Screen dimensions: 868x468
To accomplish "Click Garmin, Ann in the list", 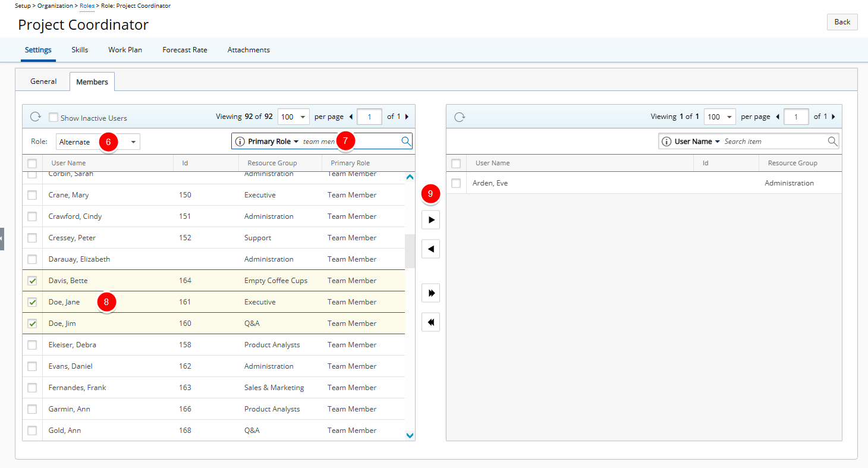I will point(70,409).
